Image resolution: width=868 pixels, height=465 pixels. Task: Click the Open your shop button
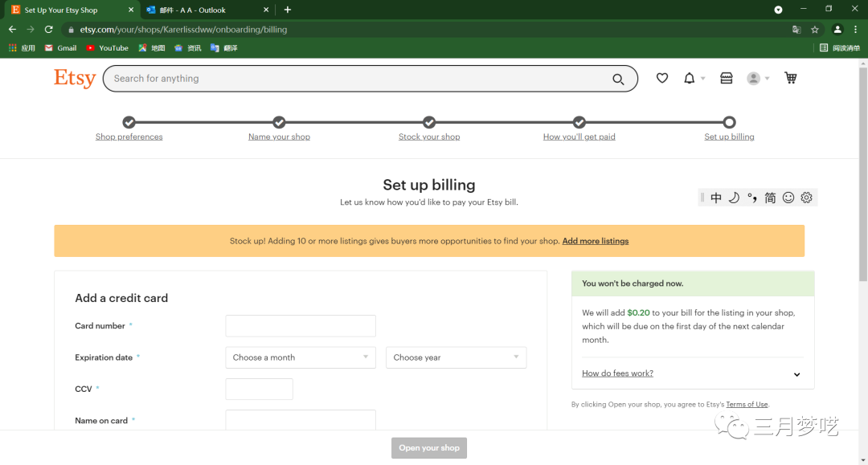pos(429,448)
